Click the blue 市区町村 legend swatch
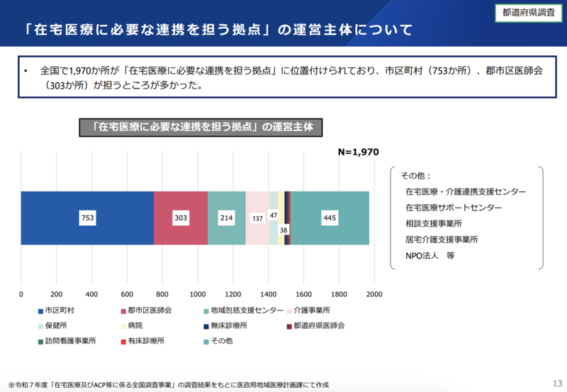This screenshot has height=392, width=567. point(40,310)
